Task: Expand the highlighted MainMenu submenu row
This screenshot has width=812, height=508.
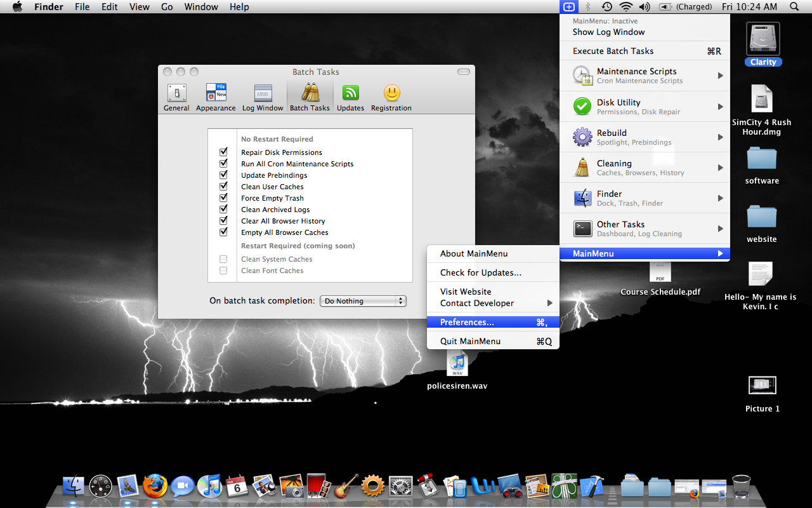Action: tap(645, 253)
